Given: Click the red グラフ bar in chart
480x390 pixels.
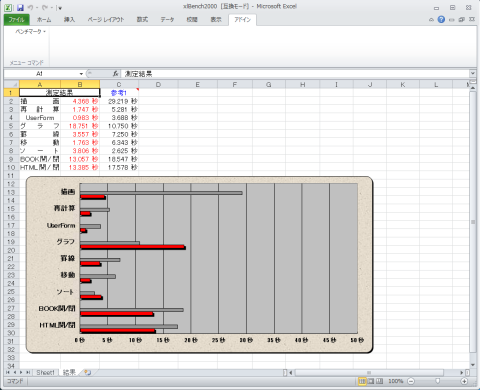Looking at the screenshot, I should (133, 247).
